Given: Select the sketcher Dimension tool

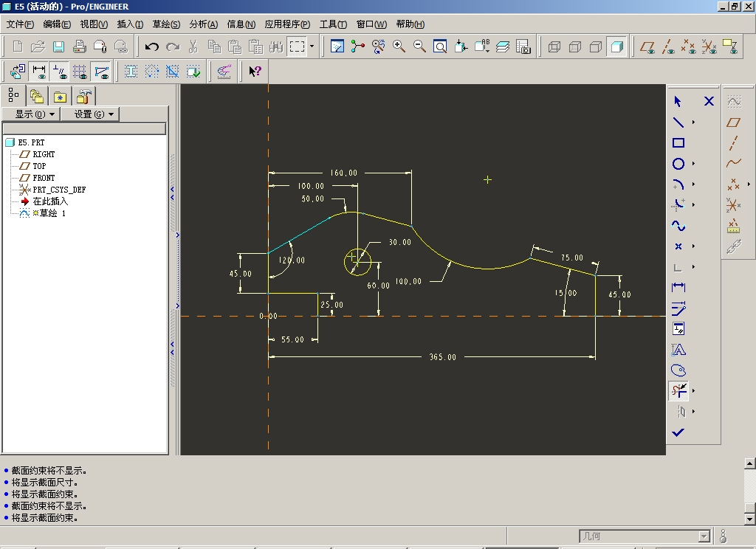Looking at the screenshot, I should click(x=678, y=287).
